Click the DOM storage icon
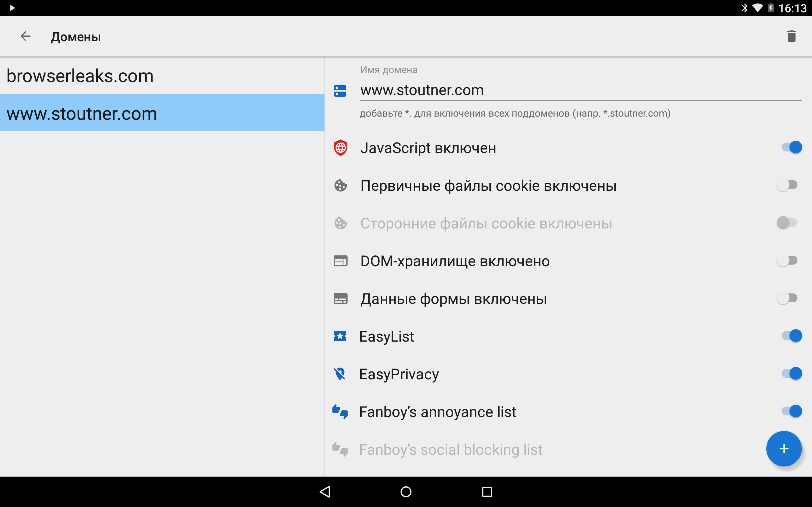The width and height of the screenshot is (812, 507). pyautogui.click(x=340, y=261)
